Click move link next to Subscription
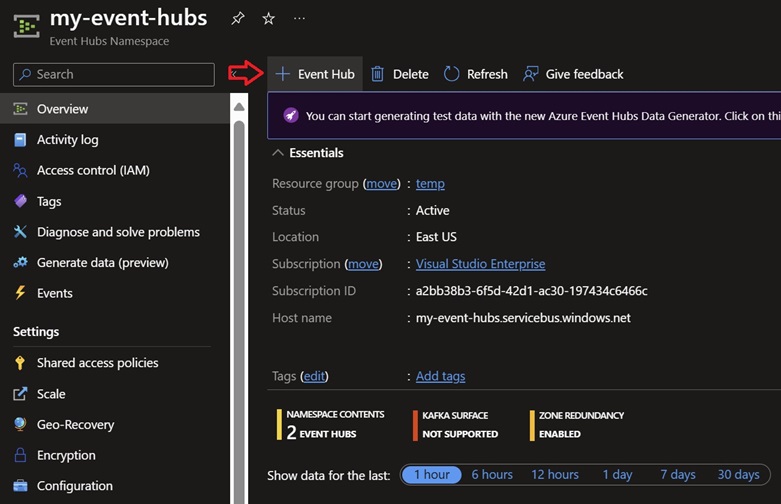 coord(363,264)
